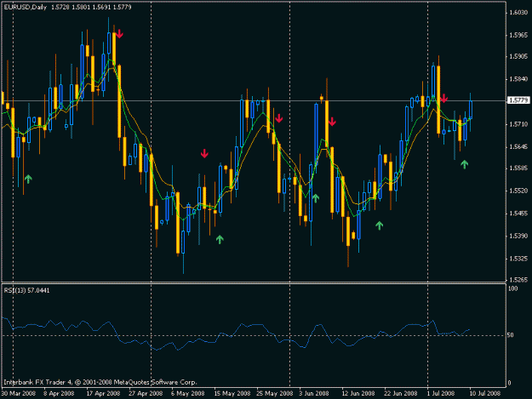This screenshot has width=532, height=399.
Task: Click the 12 Jun 2008 date label
Action: [x=358, y=393]
